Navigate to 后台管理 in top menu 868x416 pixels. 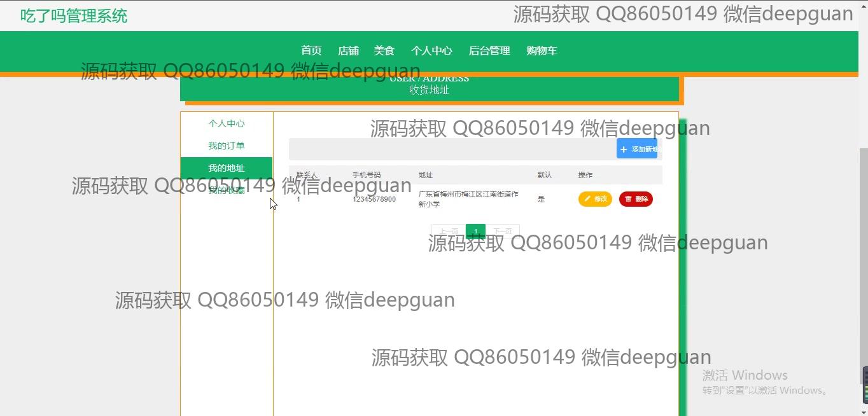click(x=489, y=51)
